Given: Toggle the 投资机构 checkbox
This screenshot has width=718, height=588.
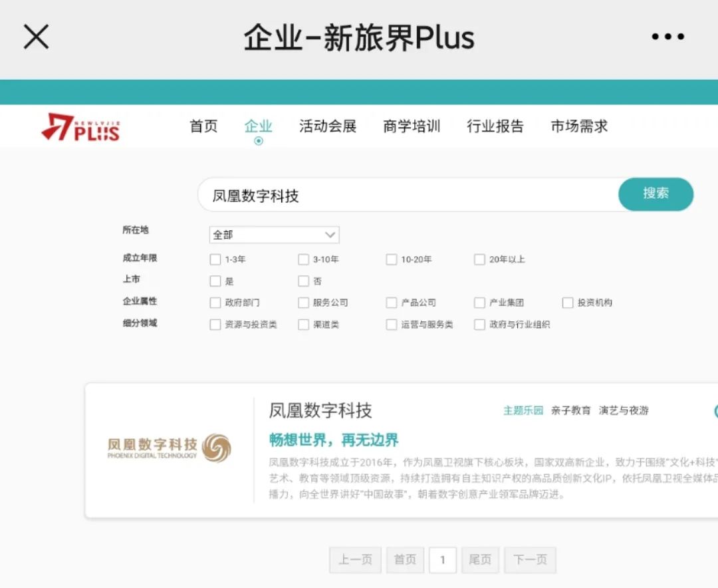Looking at the screenshot, I should point(568,303).
